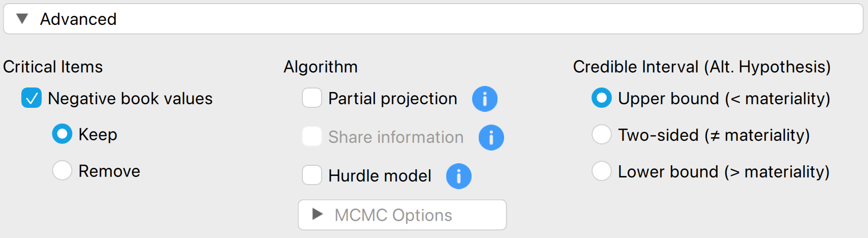Screen dimensions: 868x238
Task: Uncheck Negative book values checkbox
Action: [x=32, y=98]
